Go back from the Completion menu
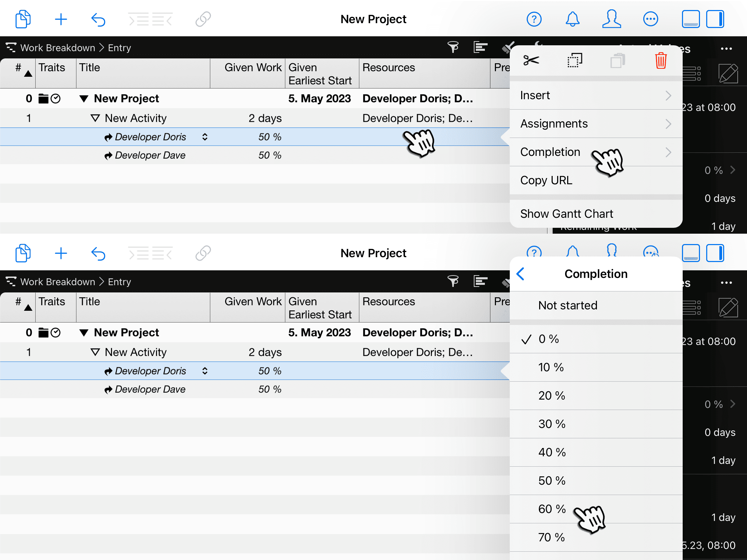Screen dimensions: 747x560 (x=520, y=274)
